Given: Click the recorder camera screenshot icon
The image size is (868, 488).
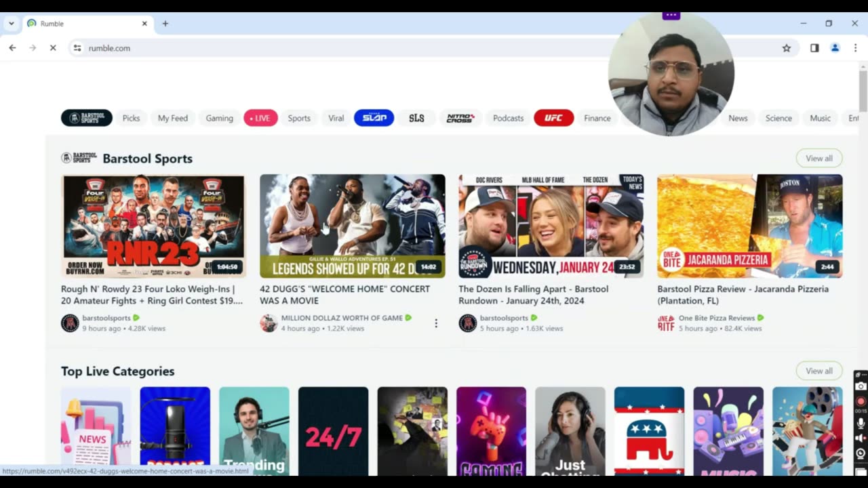Looking at the screenshot, I should point(861,386).
